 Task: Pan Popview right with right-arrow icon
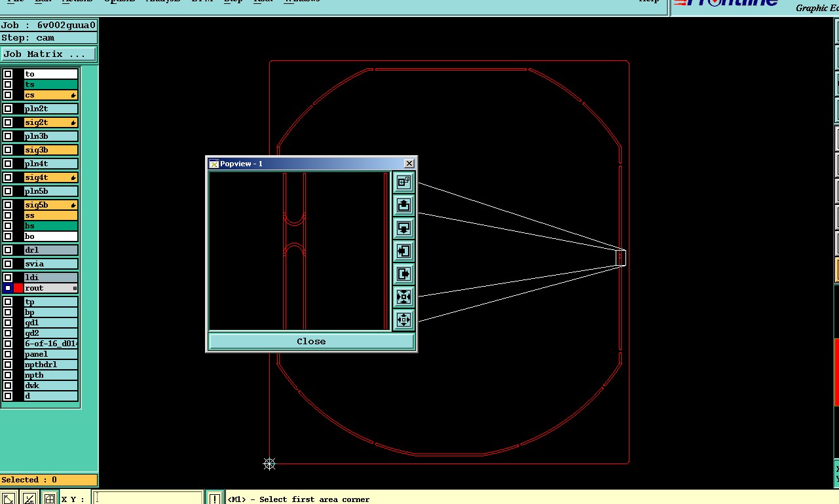[x=403, y=274]
